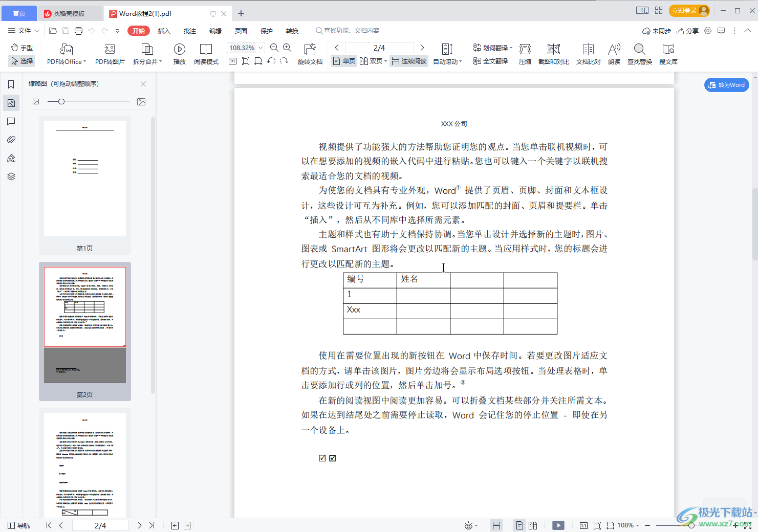This screenshot has height=532, width=758.
Task: Rotate the view counterclockwise
Action: [x=271, y=61]
